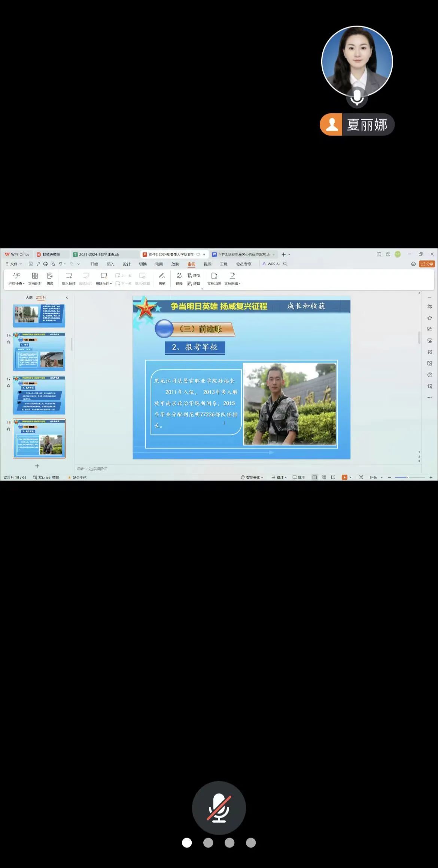438x868 pixels.
Task: Toggle the 批注 comments pane in status bar
Action: [x=299, y=477]
